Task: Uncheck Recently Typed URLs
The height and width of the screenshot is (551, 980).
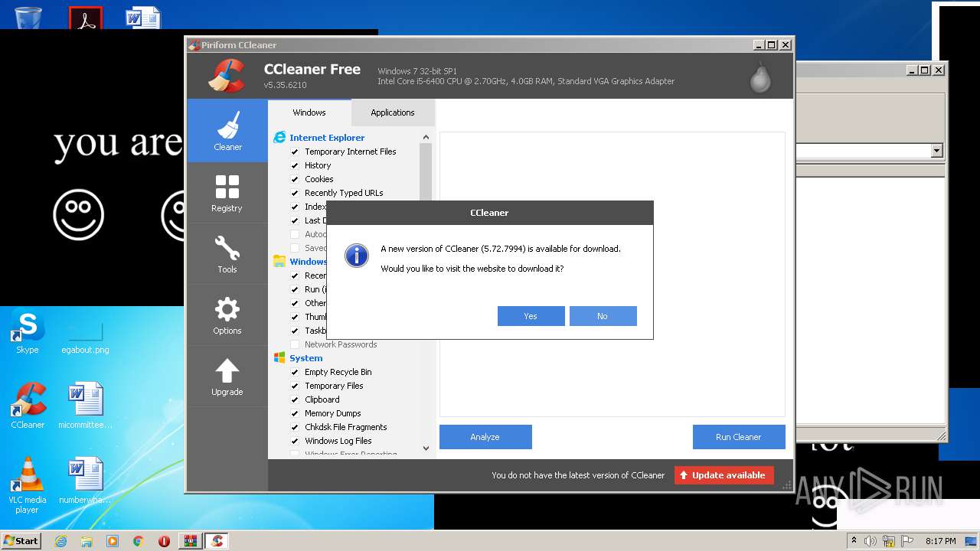Action: (295, 193)
